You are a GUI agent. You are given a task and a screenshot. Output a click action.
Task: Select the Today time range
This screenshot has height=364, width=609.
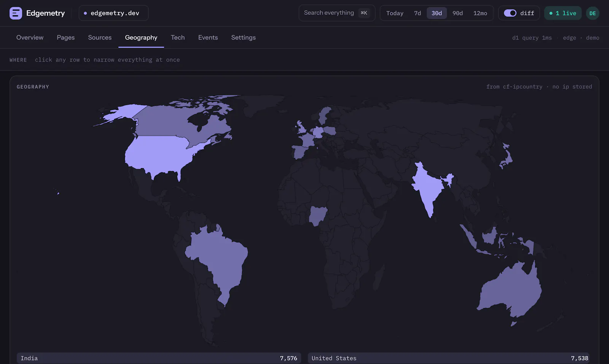[395, 13]
